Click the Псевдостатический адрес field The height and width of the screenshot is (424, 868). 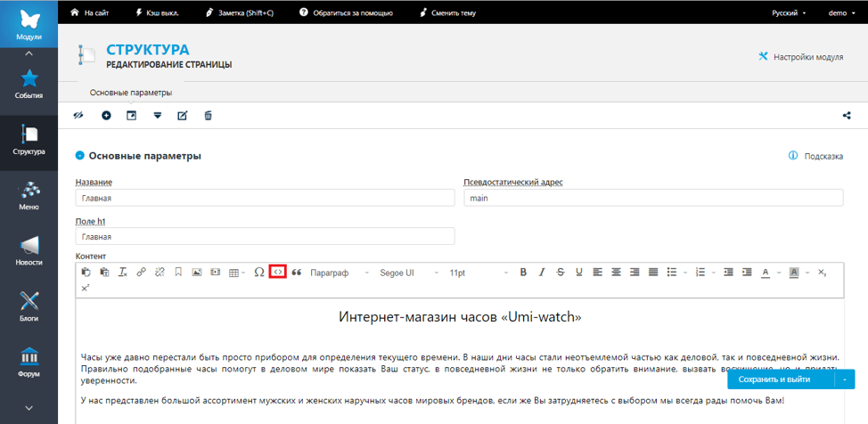point(653,198)
